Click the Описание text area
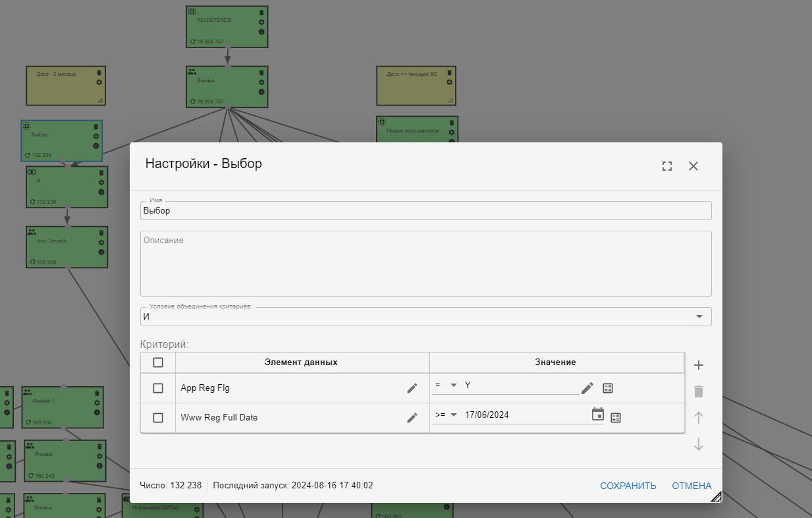812x518 pixels. [x=425, y=264]
